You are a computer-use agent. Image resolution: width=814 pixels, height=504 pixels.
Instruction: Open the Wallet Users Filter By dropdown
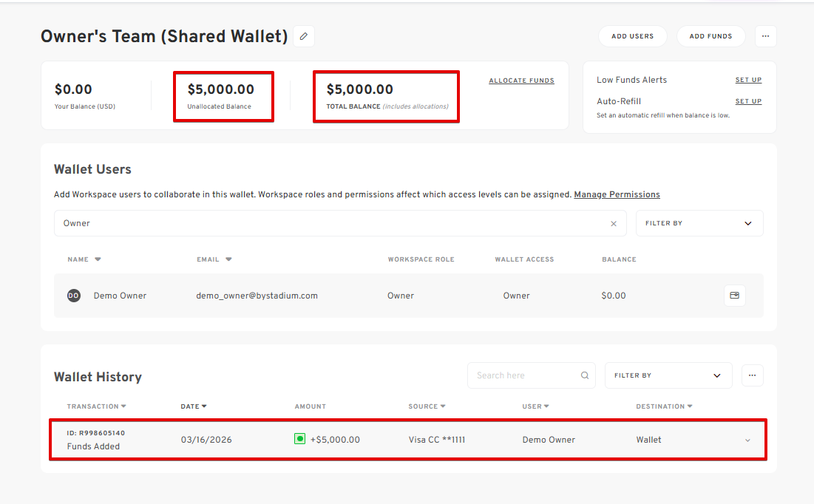click(x=699, y=223)
